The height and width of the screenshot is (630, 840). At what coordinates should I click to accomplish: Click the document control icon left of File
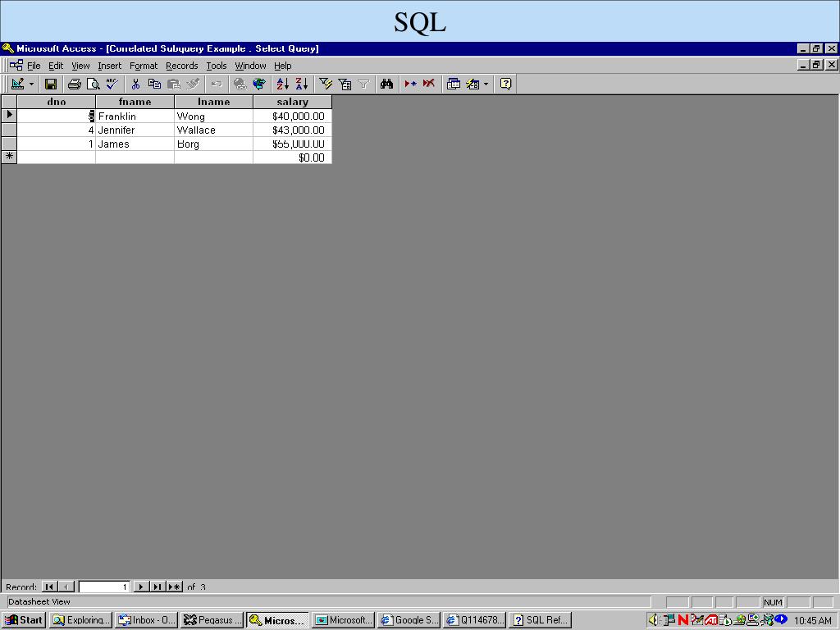[x=16, y=66]
